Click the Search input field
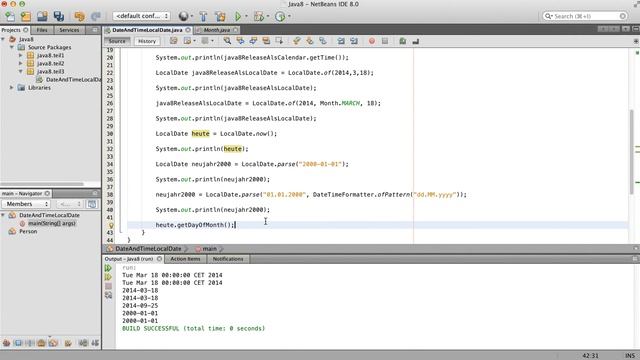The image size is (640, 360). click(x=585, y=16)
